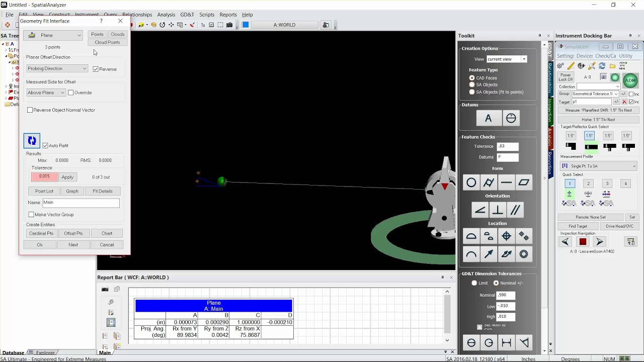Click the Flatness parallelogram icon

tap(524, 183)
